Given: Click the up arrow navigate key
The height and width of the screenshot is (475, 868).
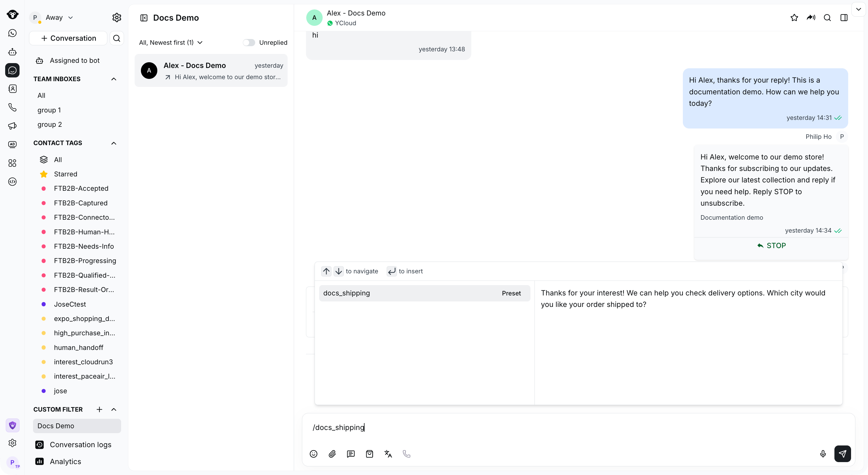Looking at the screenshot, I should [326, 271].
